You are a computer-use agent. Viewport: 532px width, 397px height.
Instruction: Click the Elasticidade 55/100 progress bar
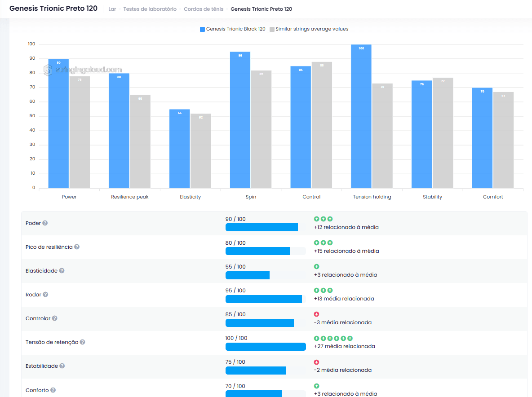[x=248, y=275]
